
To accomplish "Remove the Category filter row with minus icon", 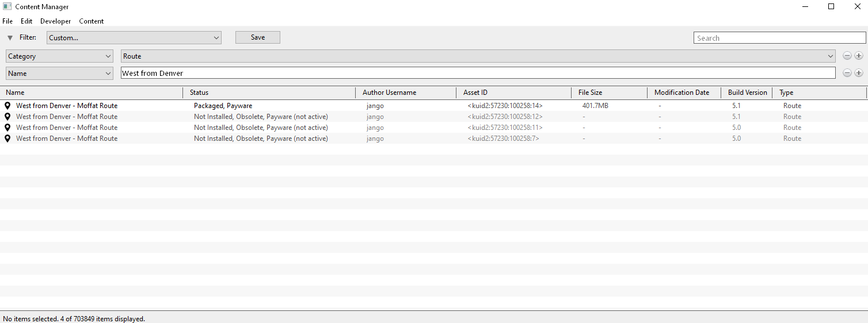I will [847, 56].
